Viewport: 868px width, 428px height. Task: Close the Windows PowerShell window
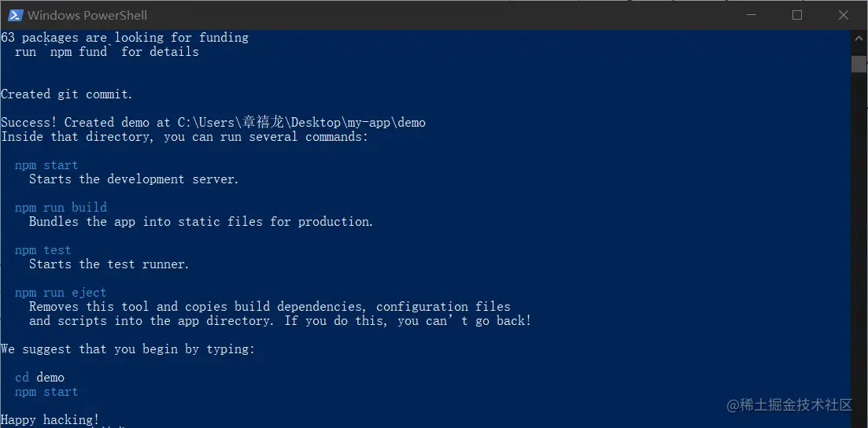(x=844, y=15)
